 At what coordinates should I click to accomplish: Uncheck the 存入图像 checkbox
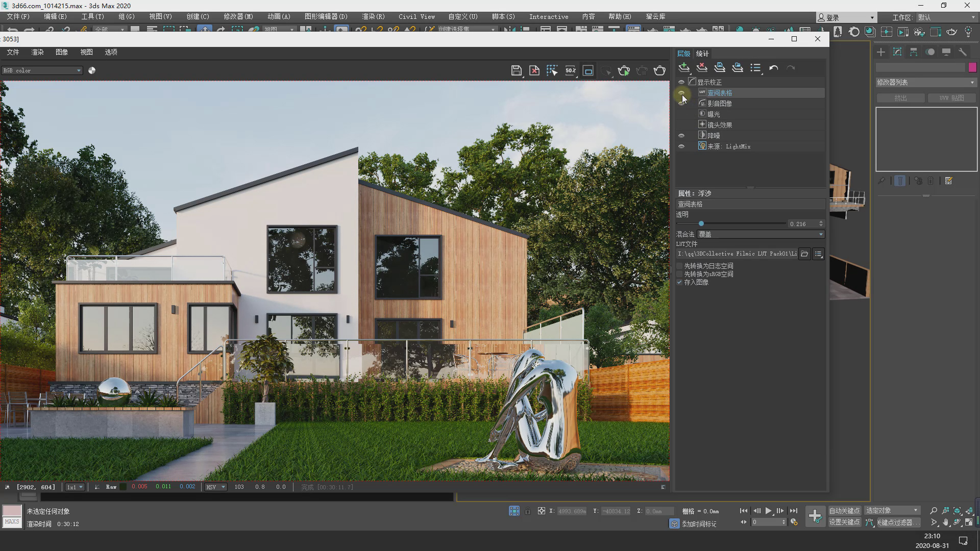tap(679, 282)
